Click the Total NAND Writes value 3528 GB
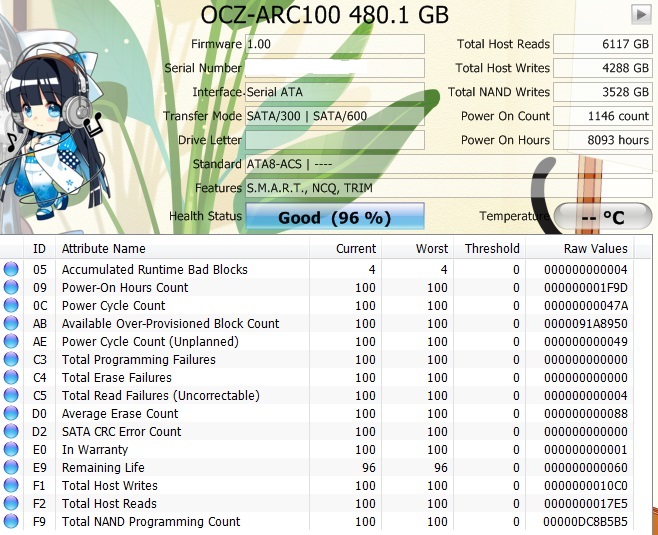This screenshot has width=658, height=535. 603,92
